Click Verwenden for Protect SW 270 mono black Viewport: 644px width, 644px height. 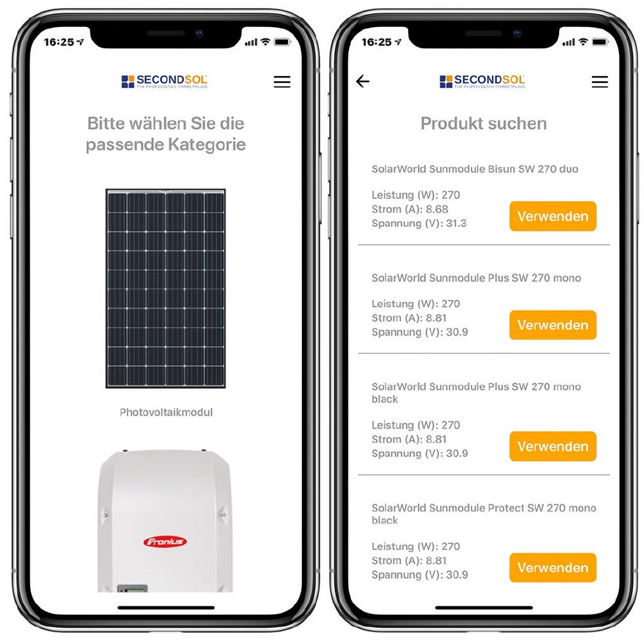pos(553,567)
